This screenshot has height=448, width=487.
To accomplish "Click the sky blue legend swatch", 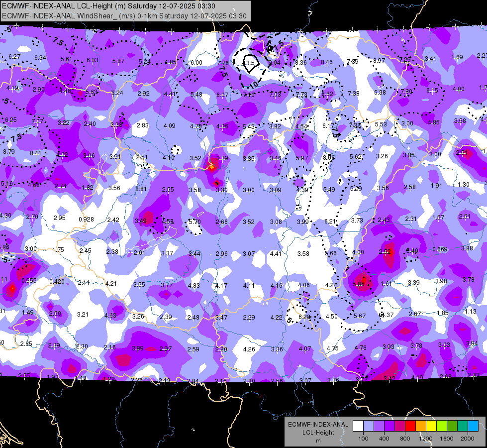I will click(473, 426).
